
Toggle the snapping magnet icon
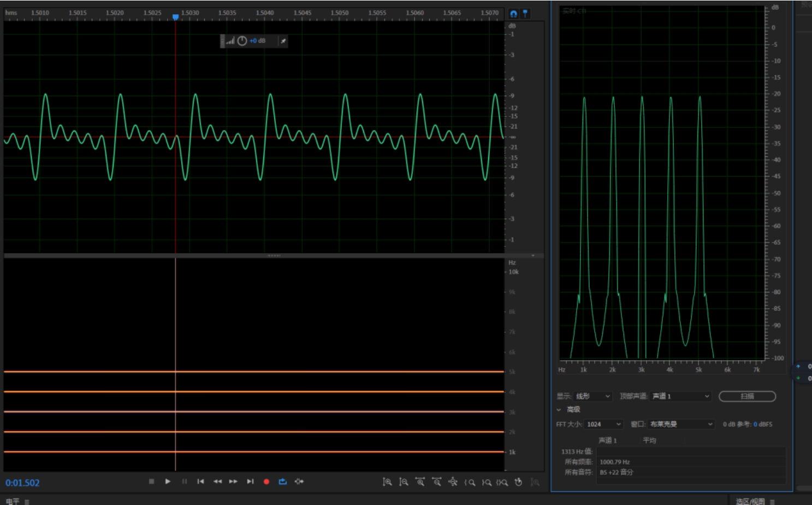pos(513,14)
